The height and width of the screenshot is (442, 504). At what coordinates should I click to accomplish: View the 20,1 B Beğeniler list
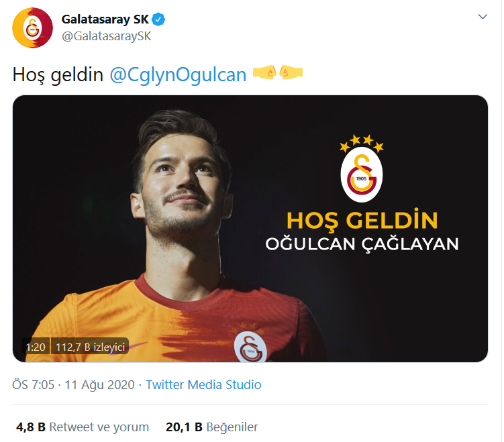(x=212, y=427)
